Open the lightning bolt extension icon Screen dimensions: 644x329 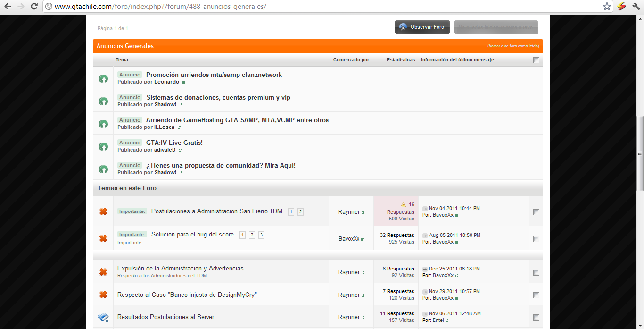pyautogui.click(x=621, y=7)
